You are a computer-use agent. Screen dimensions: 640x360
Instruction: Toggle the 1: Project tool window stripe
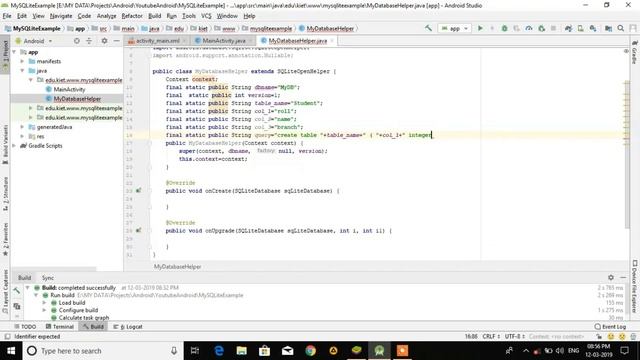5,55
